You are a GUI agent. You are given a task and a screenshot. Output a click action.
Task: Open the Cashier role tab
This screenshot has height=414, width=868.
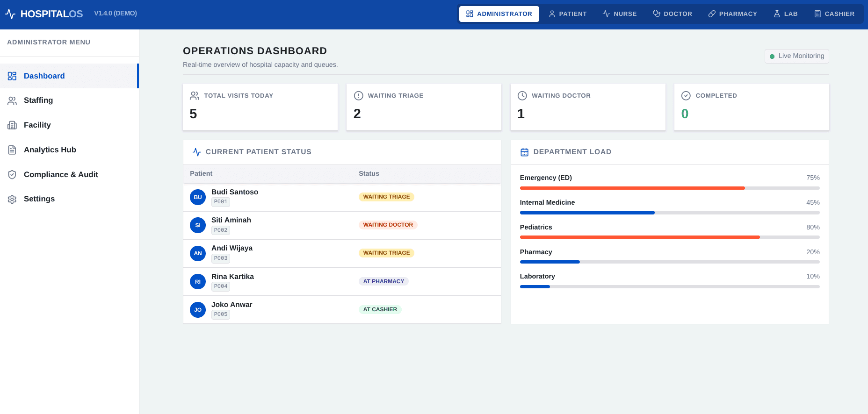tap(834, 14)
